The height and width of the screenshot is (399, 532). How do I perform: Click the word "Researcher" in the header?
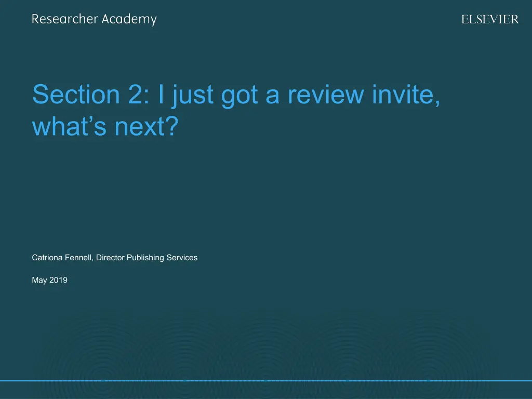[65, 20]
